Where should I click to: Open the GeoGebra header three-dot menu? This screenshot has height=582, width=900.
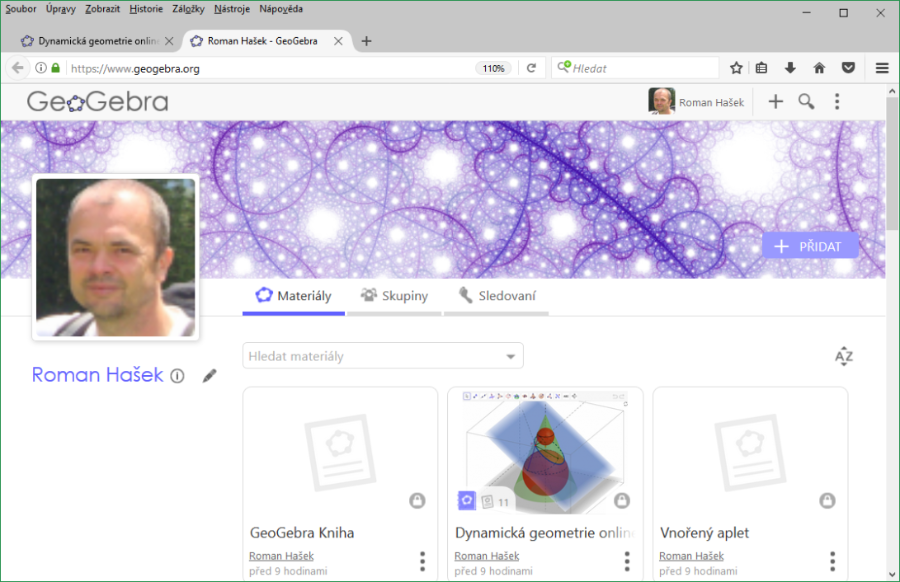tap(837, 102)
